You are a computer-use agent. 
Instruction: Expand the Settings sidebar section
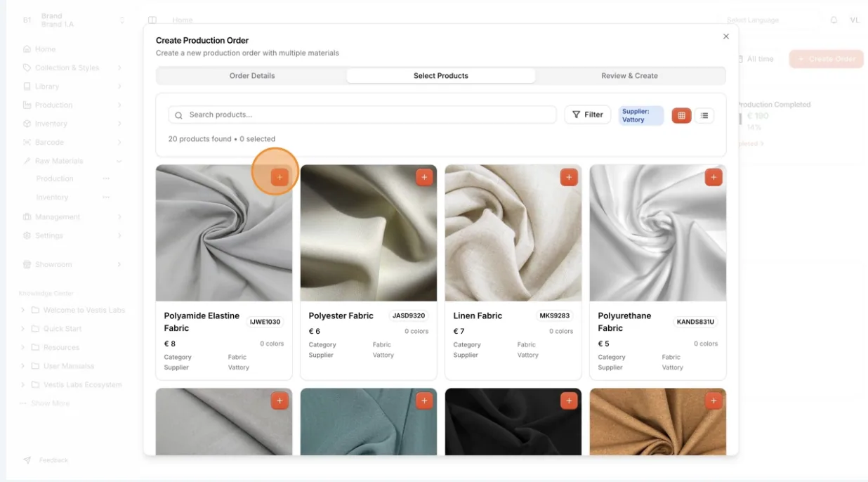point(72,235)
